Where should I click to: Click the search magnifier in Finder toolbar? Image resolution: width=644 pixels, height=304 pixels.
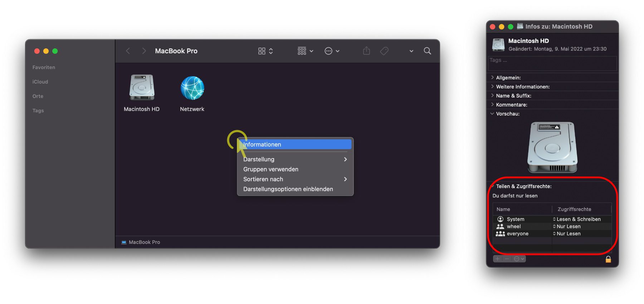pyautogui.click(x=427, y=51)
